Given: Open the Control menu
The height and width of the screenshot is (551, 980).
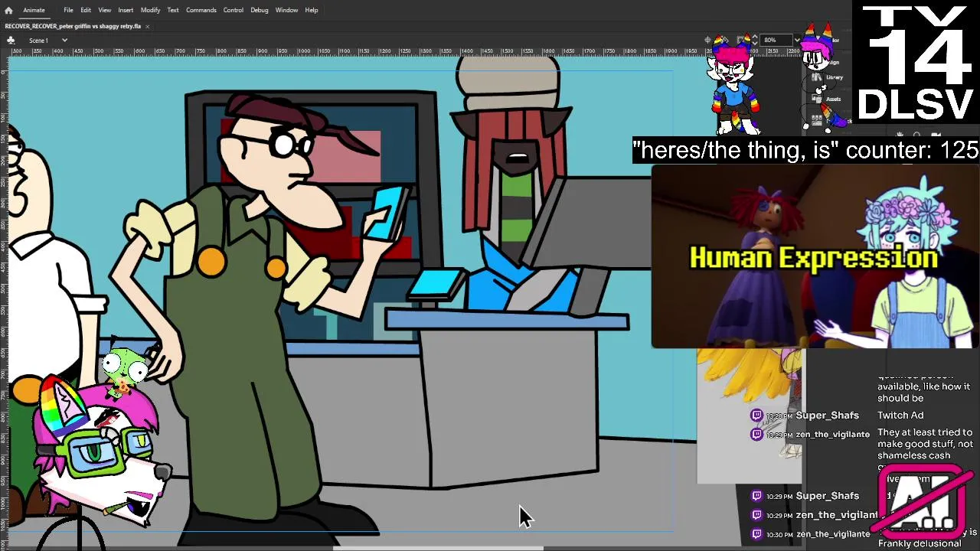Looking at the screenshot, I should 234,10.
